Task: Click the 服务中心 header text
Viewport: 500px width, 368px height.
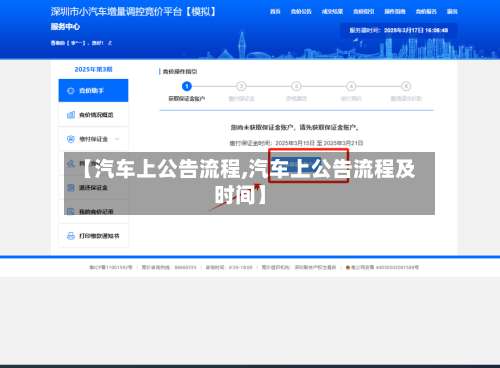Action: 65,27
